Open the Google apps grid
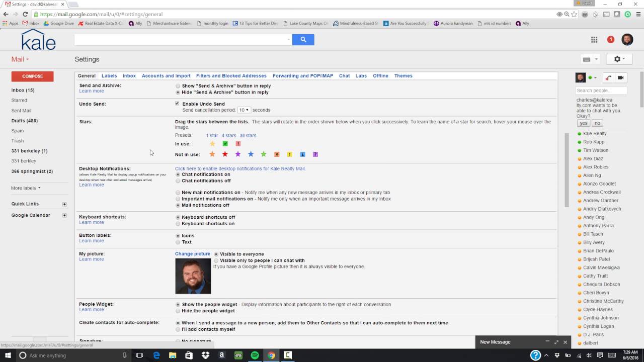This screenshot has height=362, width=644. (594, 40)
